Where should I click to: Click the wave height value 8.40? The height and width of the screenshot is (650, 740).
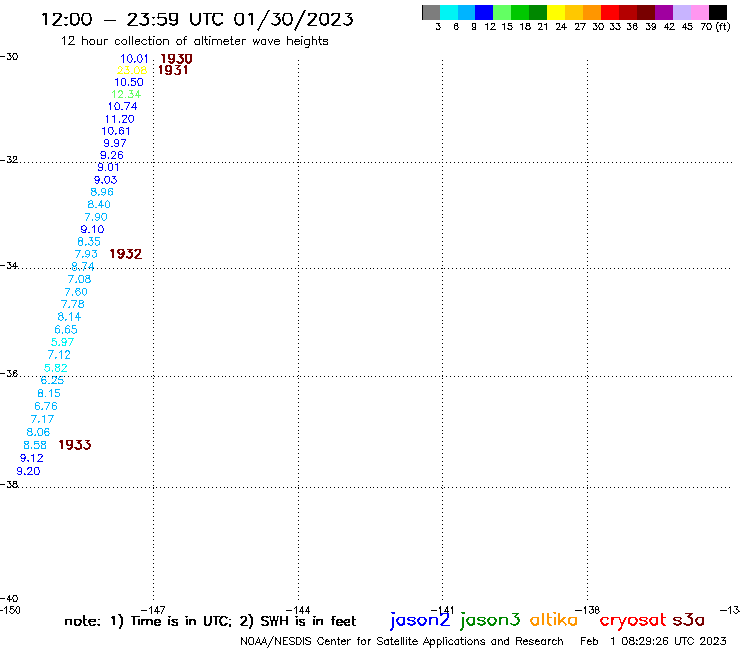click(99, 204)
